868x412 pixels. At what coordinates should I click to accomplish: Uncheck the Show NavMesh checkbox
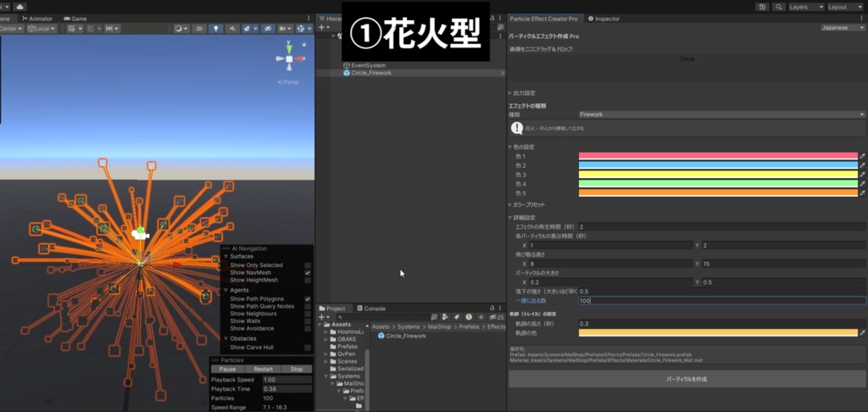308,273
